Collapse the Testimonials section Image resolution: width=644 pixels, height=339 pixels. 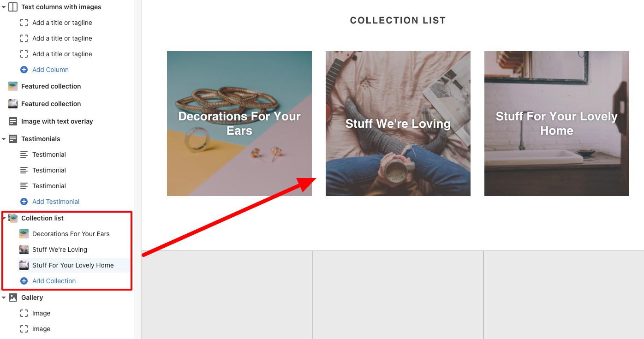4,139
